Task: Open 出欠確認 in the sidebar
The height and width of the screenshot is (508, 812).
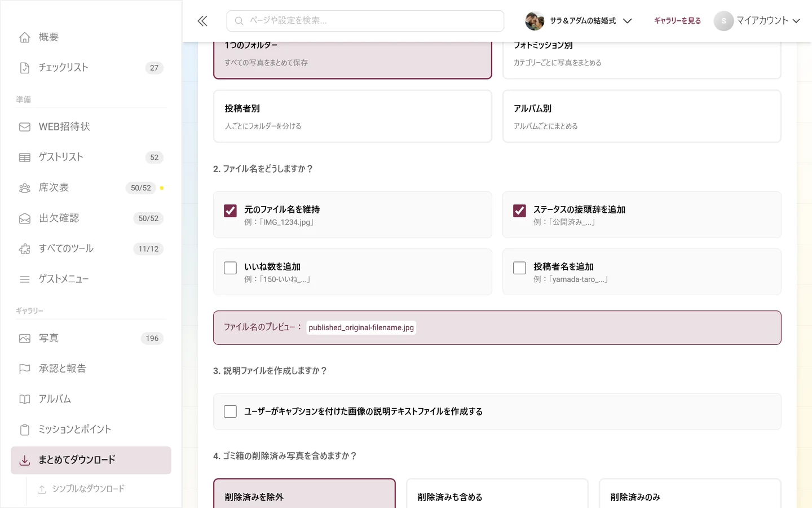Action: click(91, 218)
